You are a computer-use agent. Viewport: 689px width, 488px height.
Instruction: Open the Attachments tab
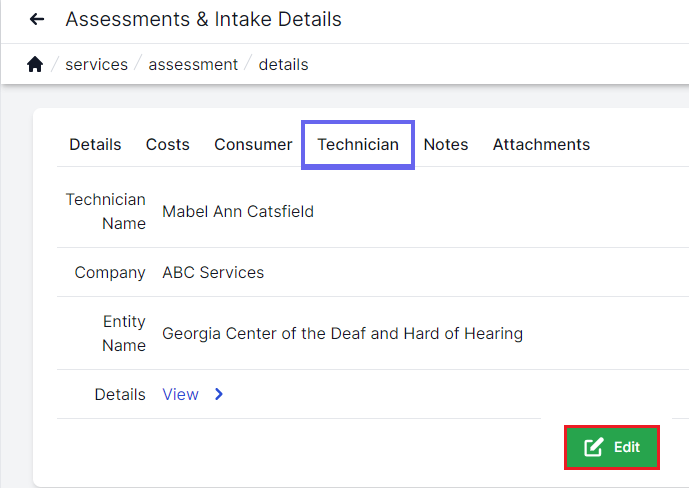[541, 145]
